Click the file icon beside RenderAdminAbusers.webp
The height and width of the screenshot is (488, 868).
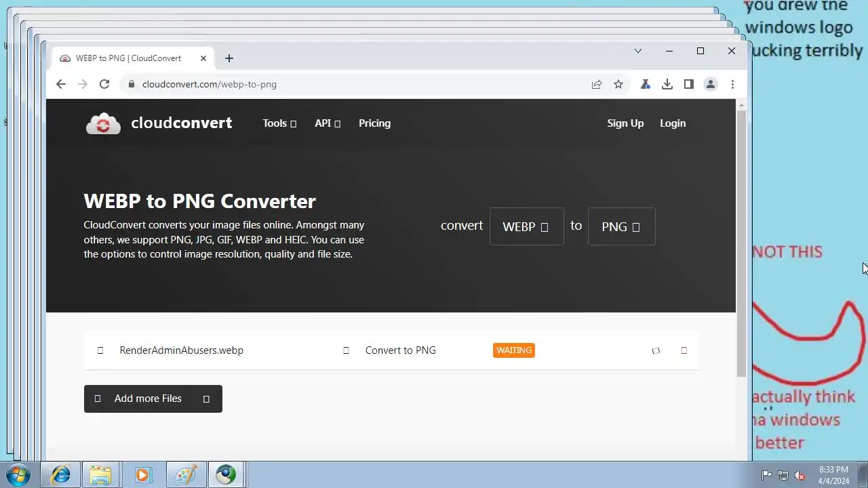point(100,350)
